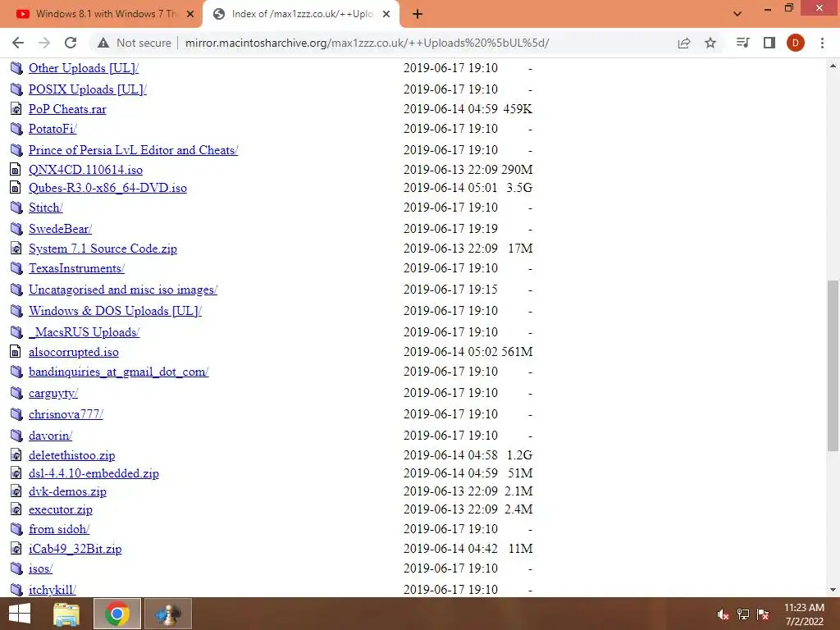Open Windows & DOS Uploads [UL] folder
The width and height of the screenshot is (840, 630).
pos(115,311)
